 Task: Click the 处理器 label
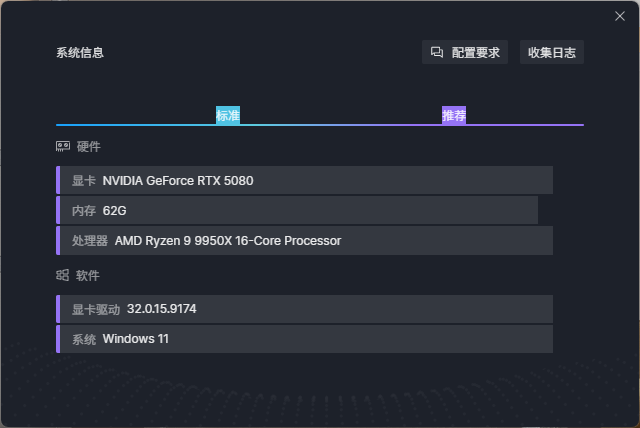(x=90, y=241)
